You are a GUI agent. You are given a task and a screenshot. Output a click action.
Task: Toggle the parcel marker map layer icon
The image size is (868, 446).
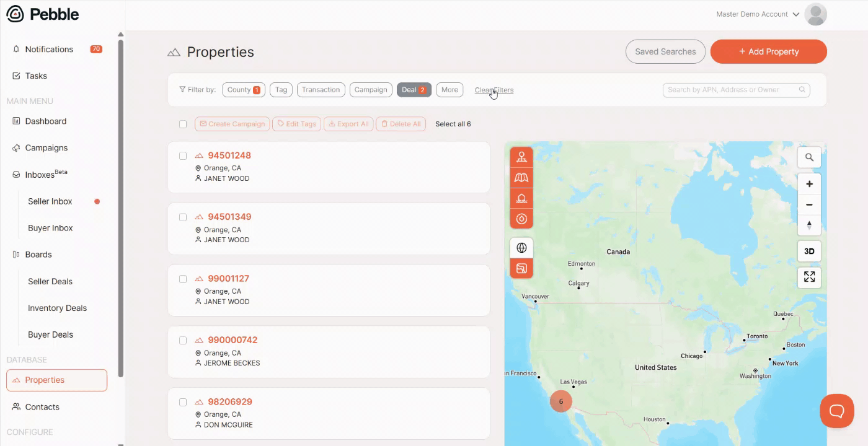[521, 157]
